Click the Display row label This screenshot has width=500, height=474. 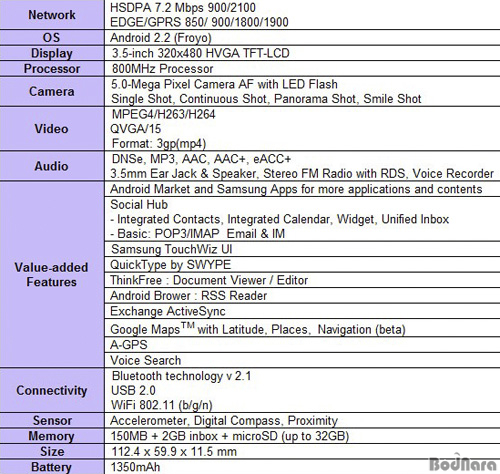(x=52, y=53)
